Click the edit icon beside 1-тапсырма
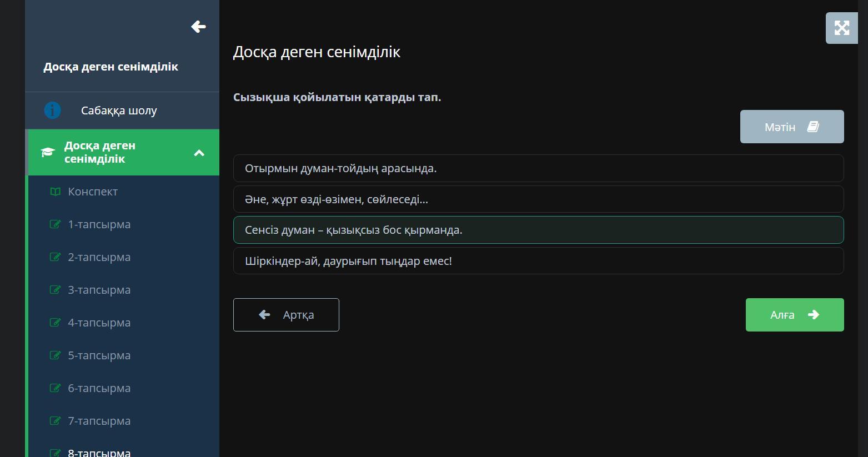 point(56,224)
